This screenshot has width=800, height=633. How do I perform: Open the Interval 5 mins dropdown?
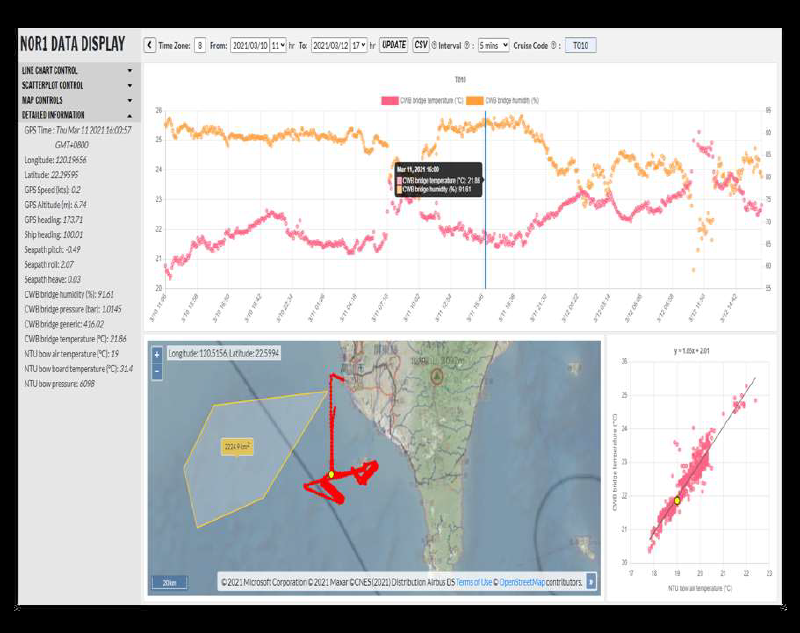[x=493, y=45]
